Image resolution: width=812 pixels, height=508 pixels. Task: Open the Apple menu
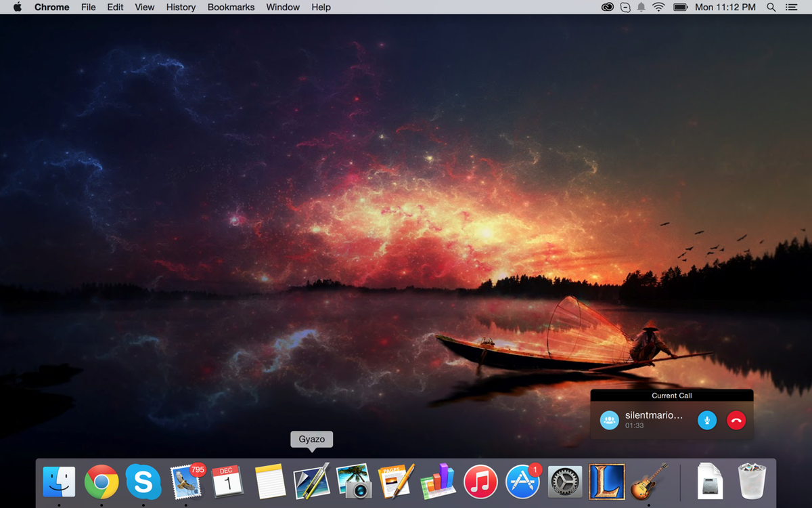click(18, 7)
